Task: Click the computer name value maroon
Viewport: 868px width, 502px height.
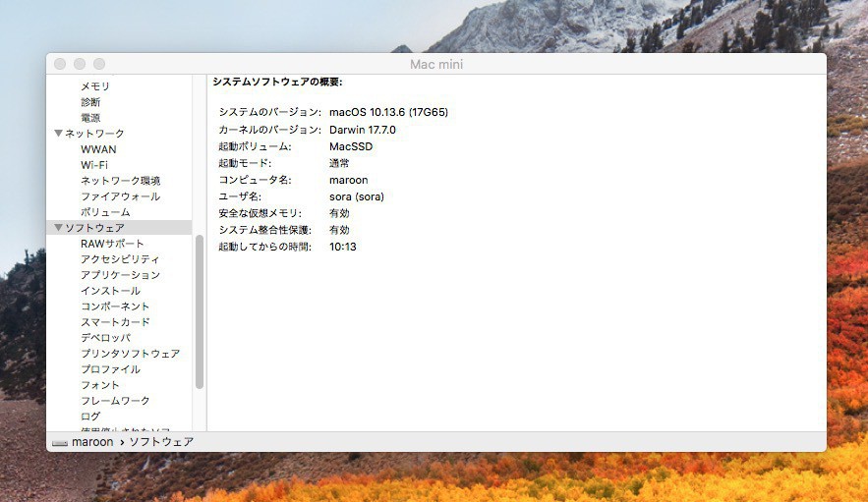Action: click(x=348, y=180)
